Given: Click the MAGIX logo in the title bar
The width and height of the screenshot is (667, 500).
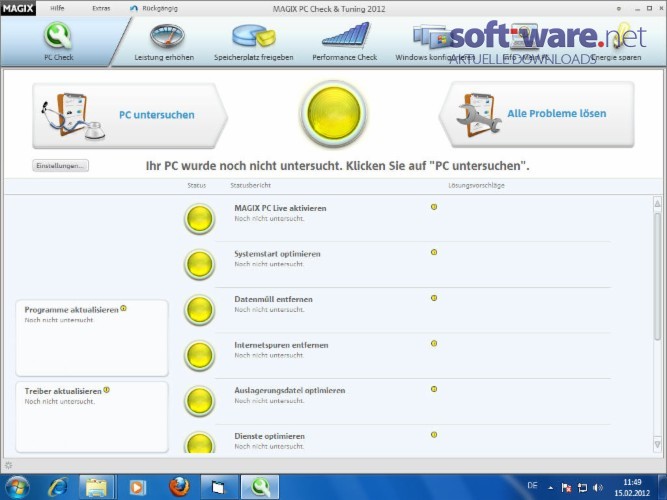Looking at the screenshot, I should pos(18,8).
